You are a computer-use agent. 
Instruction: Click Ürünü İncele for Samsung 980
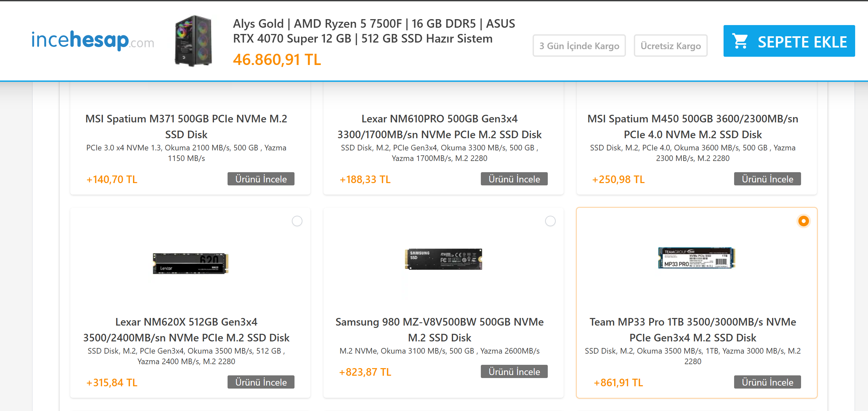pos(514,371)
